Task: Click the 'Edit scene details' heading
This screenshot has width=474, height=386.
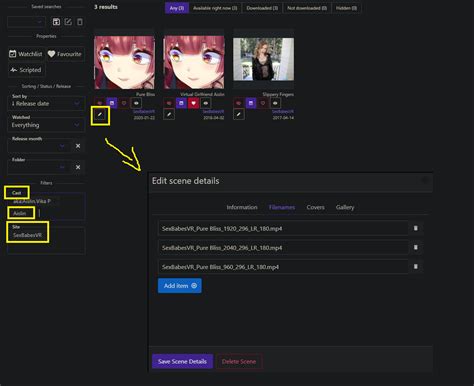Action: (186, 181)
